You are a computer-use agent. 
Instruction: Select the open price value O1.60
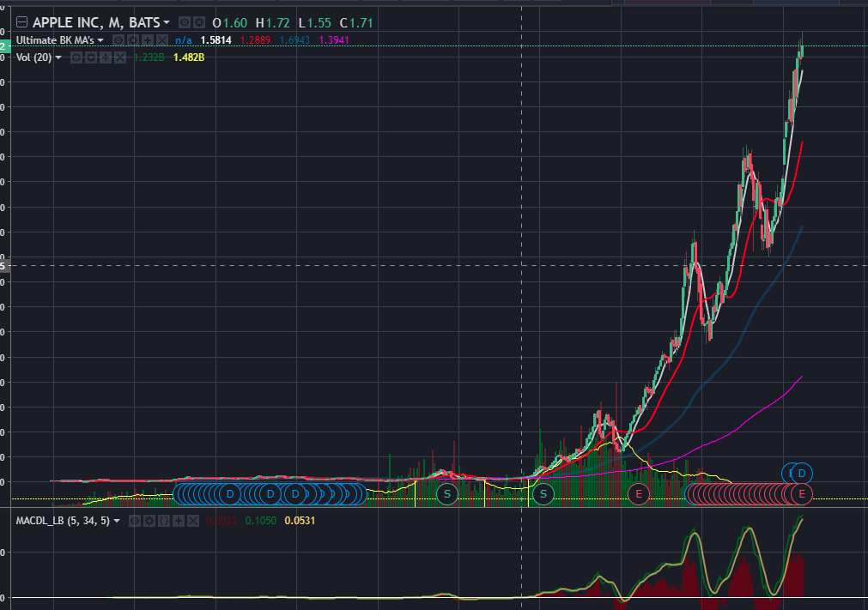coord(230,22)
